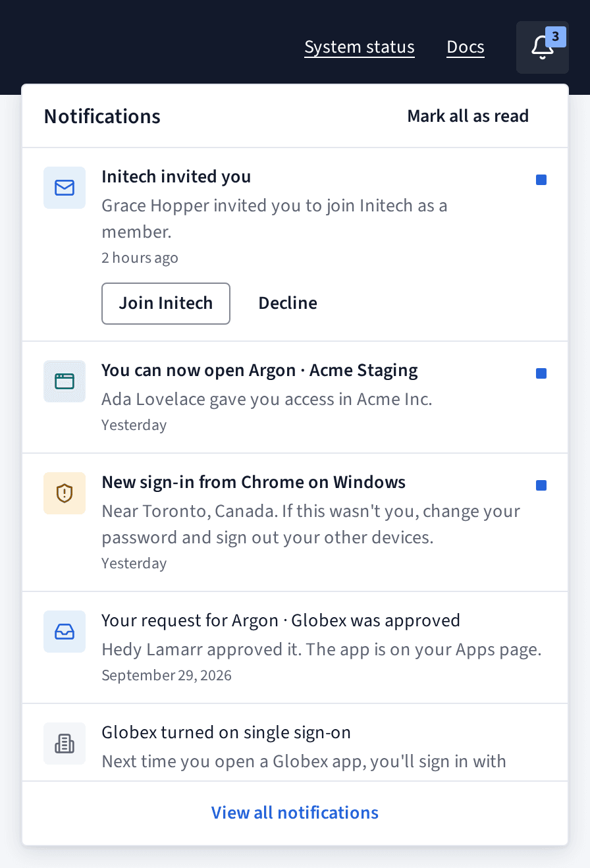Click the envelope icon for Initech invite
This screenshot has height=868, width=590.
tap(65, 188)
